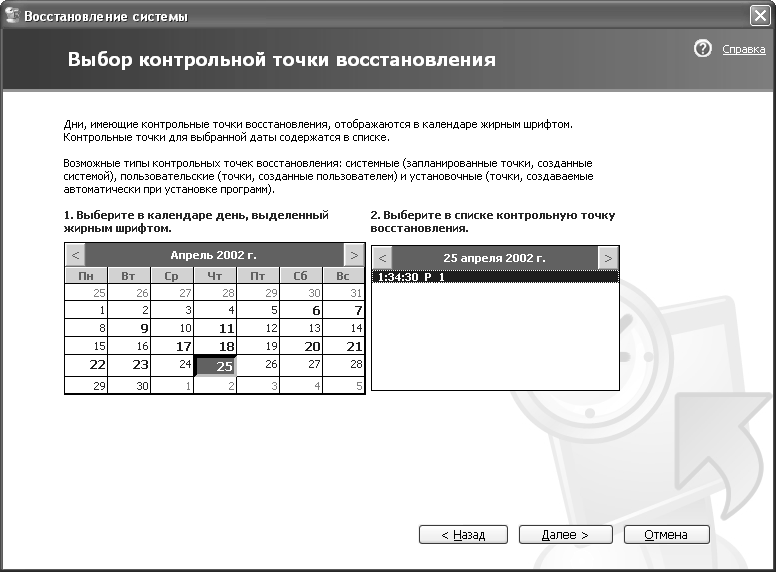Click the help question mark icon

pyautogui.click(x=702, y=48)
